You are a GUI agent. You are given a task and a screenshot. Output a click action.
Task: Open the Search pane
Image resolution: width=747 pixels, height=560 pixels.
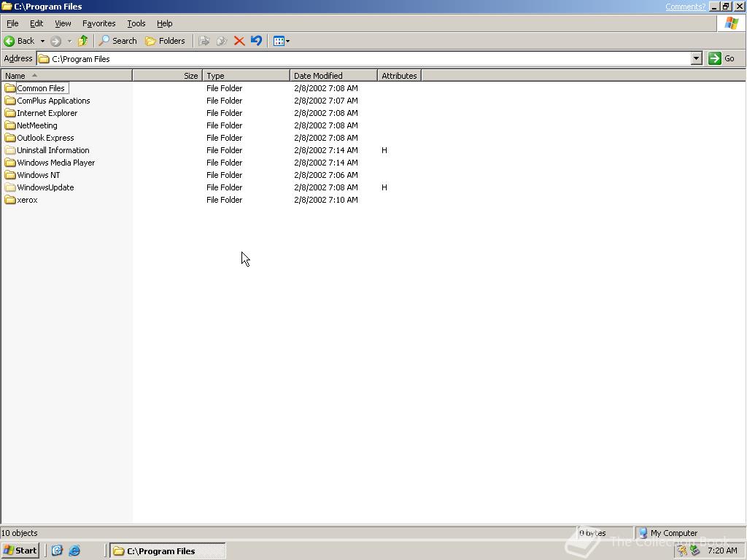pos(117,41)
